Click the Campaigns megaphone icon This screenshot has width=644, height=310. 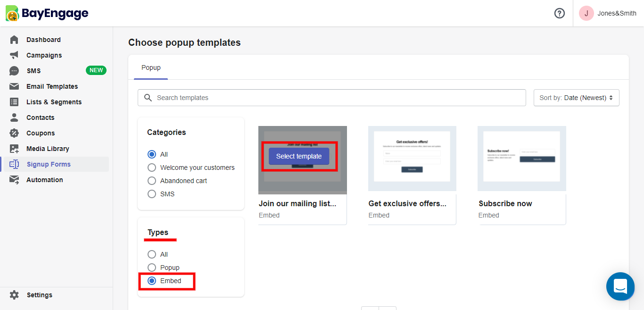(x=14, y=55)
